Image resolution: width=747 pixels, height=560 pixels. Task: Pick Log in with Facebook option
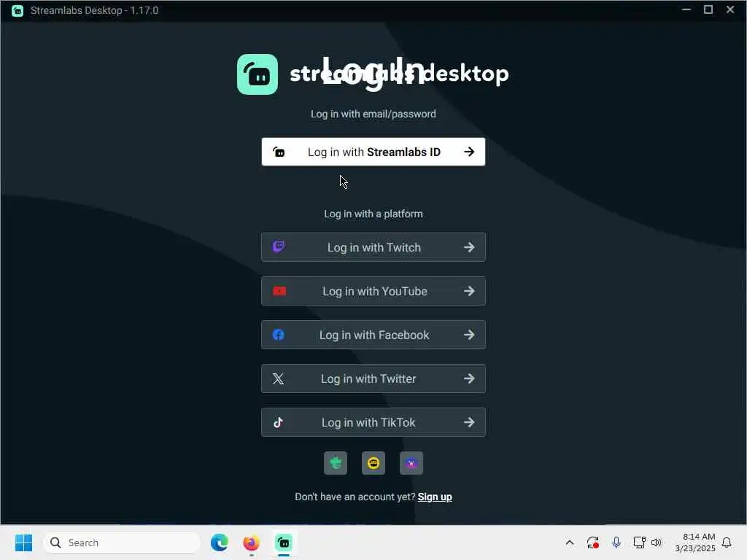(373, 335)
